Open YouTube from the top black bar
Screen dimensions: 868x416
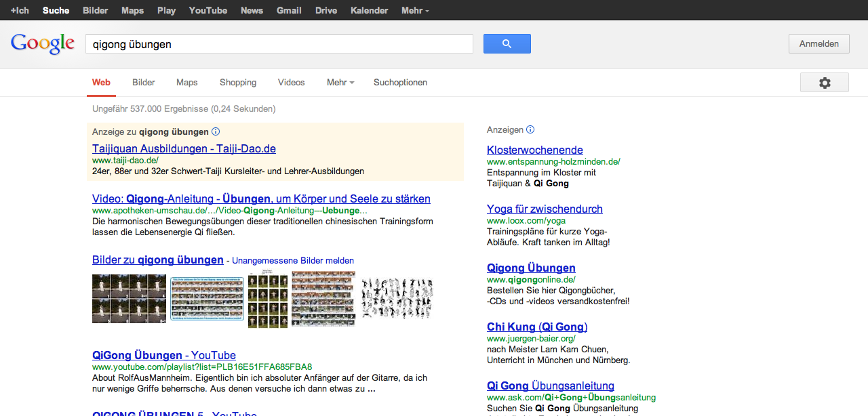(208, 11)
